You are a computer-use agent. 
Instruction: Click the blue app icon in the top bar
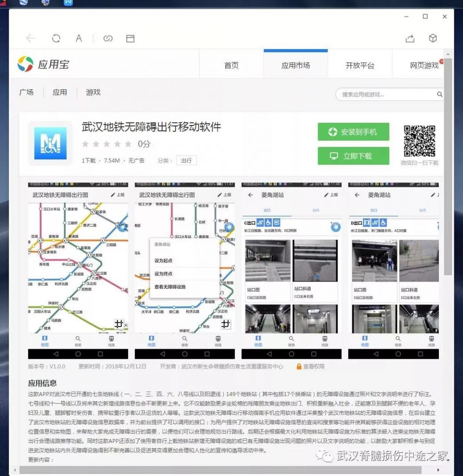tap(69, 2)
